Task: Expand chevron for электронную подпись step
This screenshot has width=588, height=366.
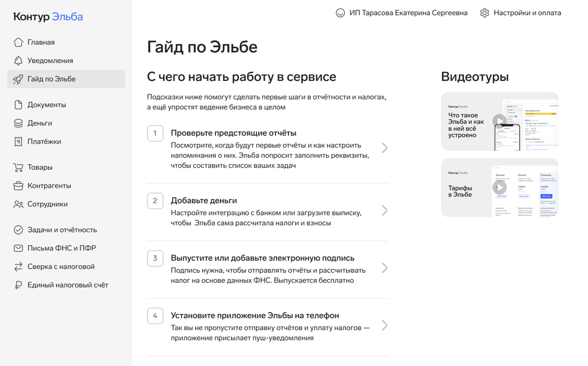Action: tap(385, 268)
